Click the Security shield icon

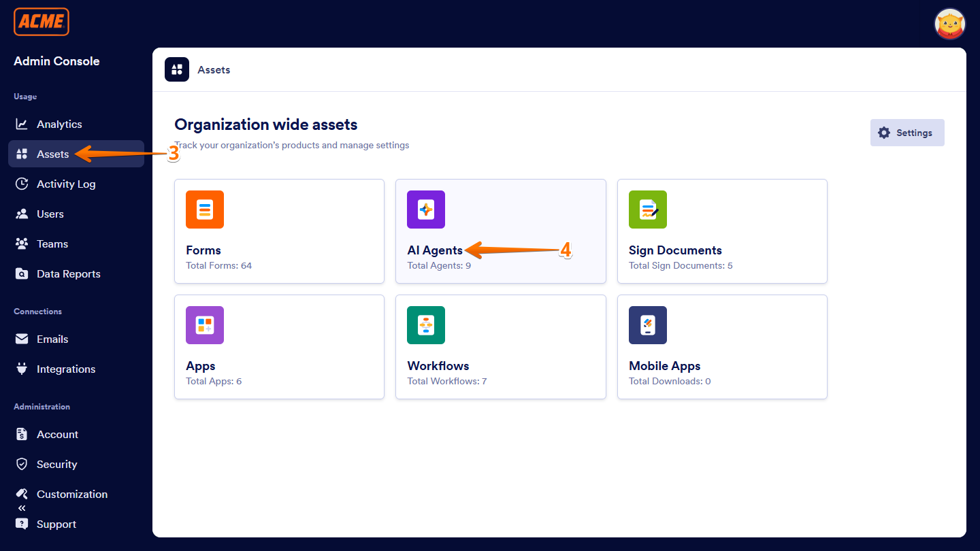(22, 464)
